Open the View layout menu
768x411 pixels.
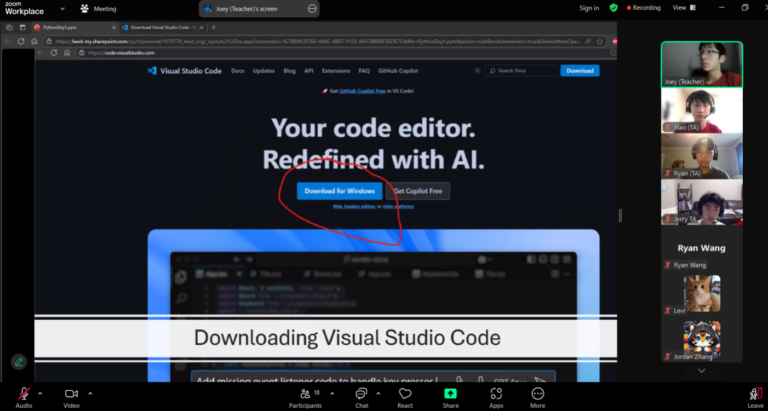point(684,8)
